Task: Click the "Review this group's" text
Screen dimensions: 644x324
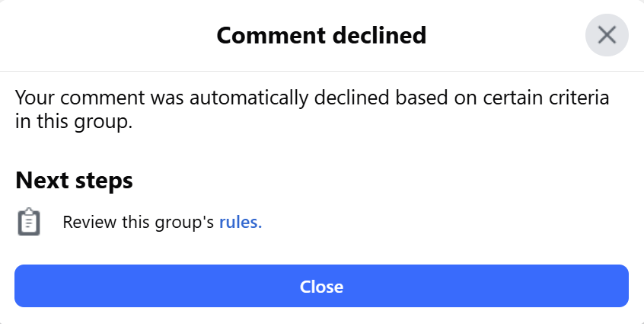Action: [139, 223]
